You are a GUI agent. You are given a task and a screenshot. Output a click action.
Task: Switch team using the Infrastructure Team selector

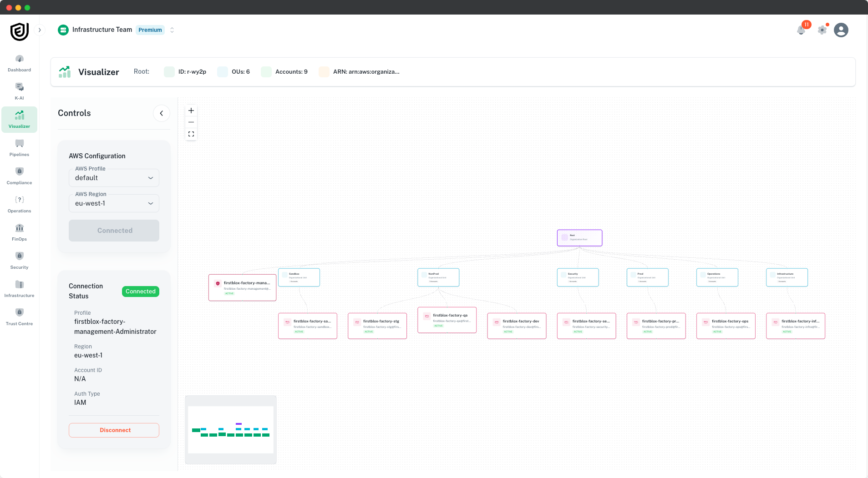[172, 30]
